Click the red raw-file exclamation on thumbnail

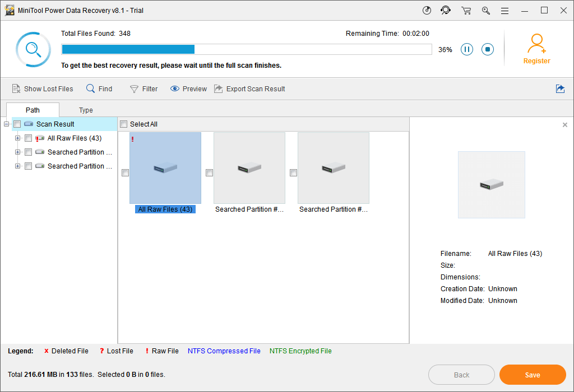click(x=132, y=139)
